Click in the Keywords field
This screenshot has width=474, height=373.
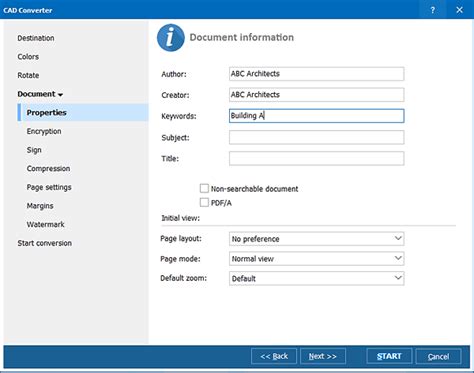pos(316,116)
